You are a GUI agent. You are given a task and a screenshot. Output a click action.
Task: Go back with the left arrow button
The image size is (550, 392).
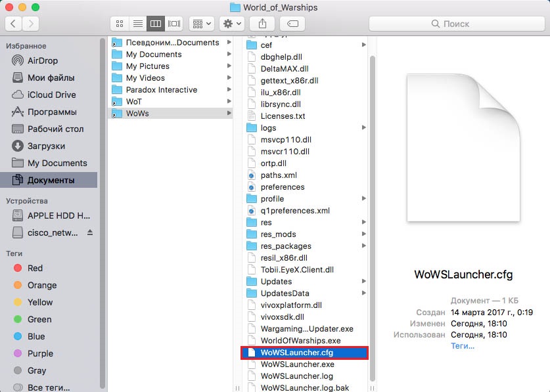(x=14, y=24)
